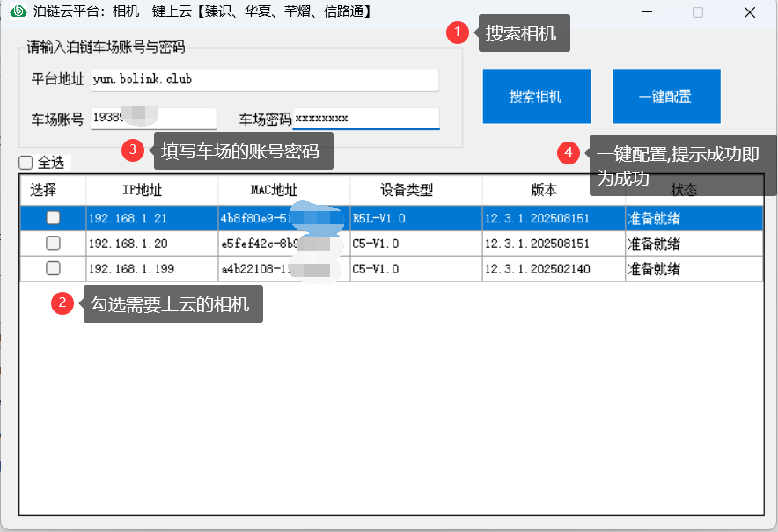This screenshot has height=532, width=778.
Task: Click MAC cell starting with 4b8f80e9
Action: (x=284, y=218)
